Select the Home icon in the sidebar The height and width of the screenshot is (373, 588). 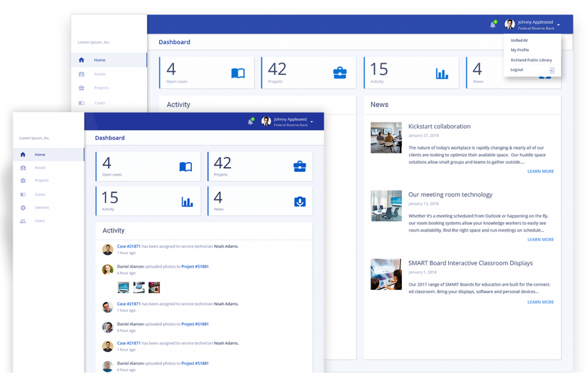[x=22, y=155]
